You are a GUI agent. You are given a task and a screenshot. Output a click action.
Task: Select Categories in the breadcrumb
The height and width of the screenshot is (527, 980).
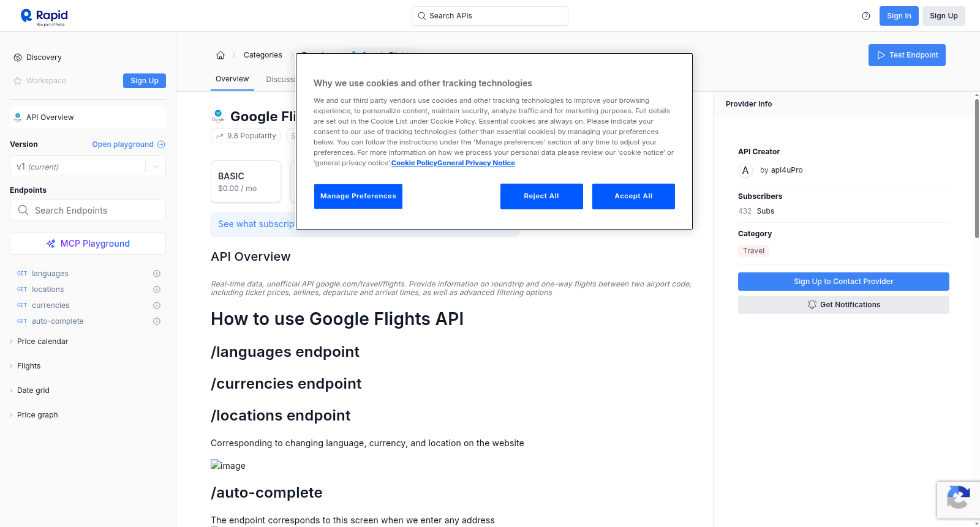(263, 55)
